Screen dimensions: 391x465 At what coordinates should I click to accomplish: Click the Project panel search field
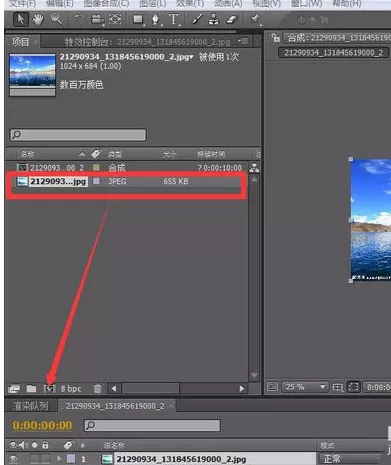78,135
